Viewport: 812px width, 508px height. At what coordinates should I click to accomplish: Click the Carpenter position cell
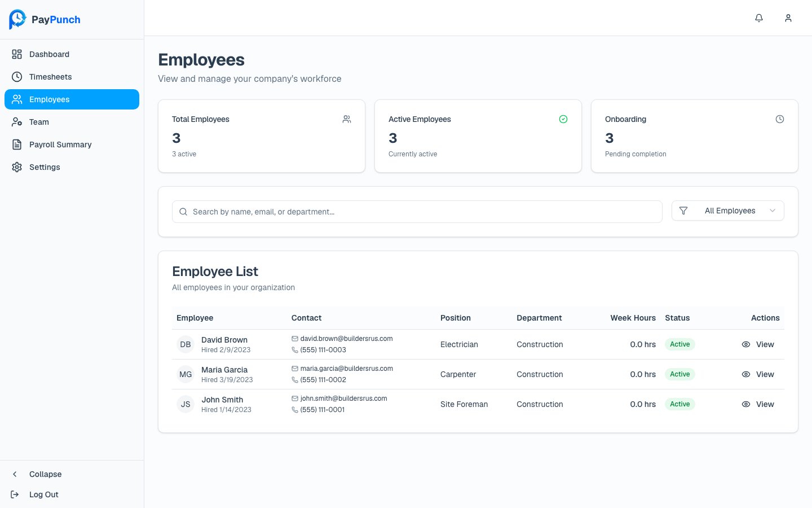(x=458, y=374)
